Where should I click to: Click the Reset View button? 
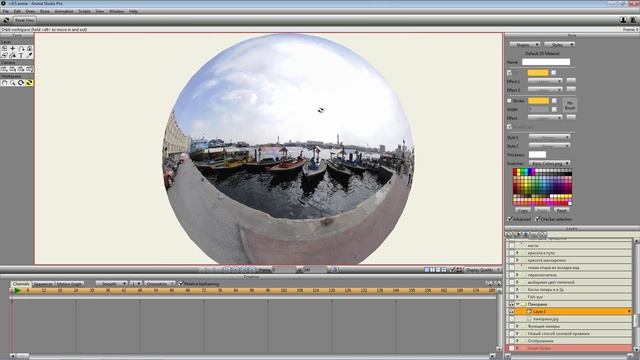click(24, 20)
